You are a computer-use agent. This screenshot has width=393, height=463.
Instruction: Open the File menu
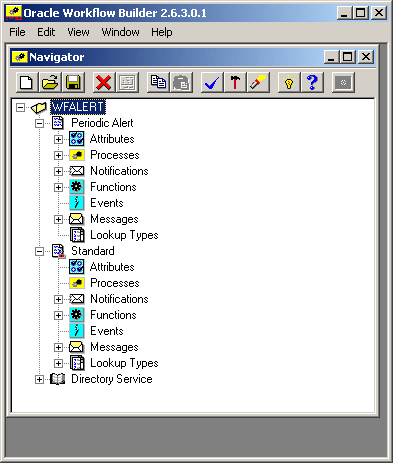click(17, 32)
